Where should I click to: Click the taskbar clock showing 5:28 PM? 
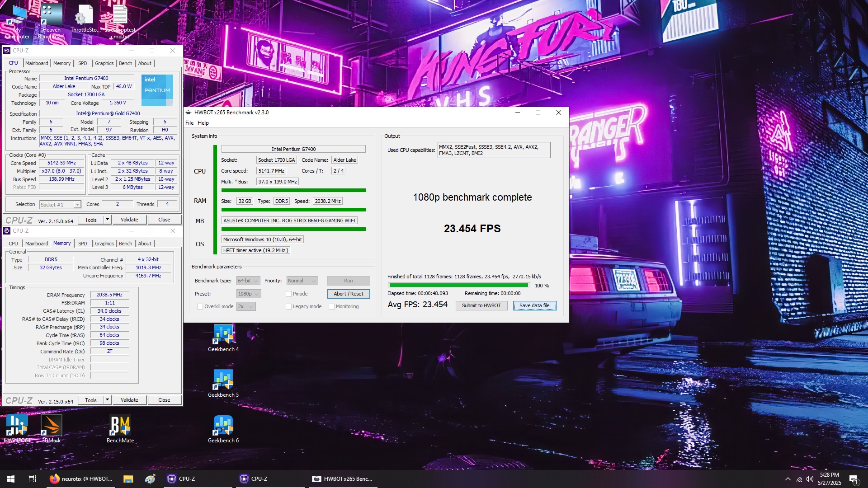coord(829,479)
